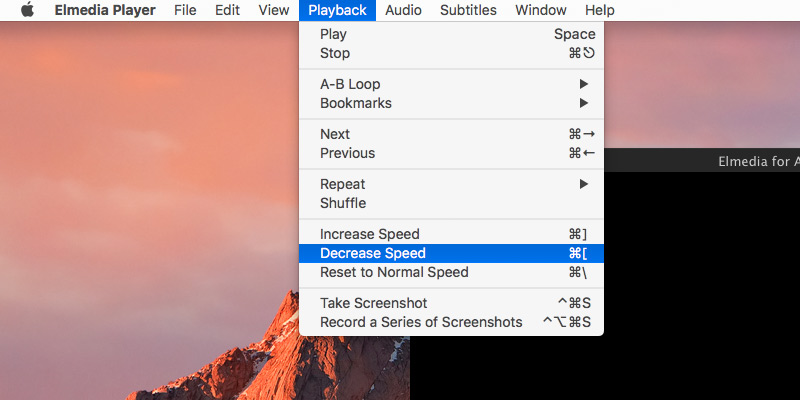The image size is (800, 400).
Task: Open the Subtitles menu
Action: click(x=468, y=10)
